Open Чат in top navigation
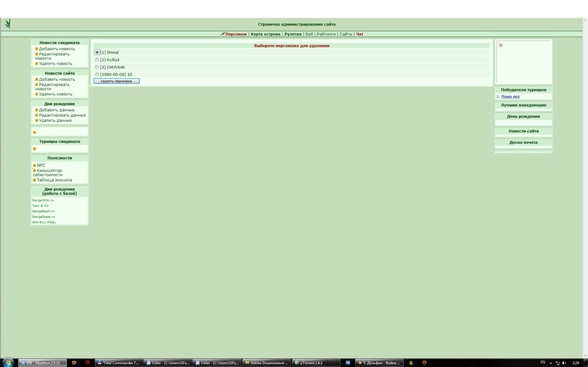 tap(360, 34)
